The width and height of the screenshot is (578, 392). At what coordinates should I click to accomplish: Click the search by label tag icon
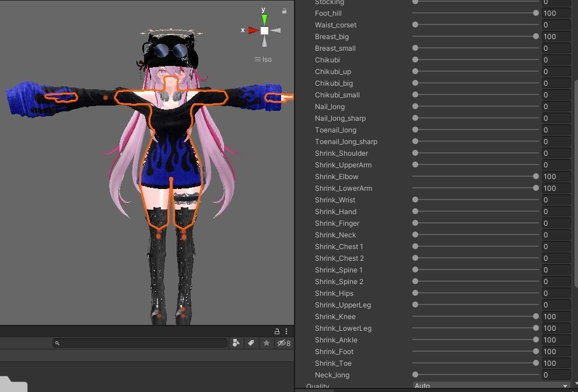coord(251,343)
